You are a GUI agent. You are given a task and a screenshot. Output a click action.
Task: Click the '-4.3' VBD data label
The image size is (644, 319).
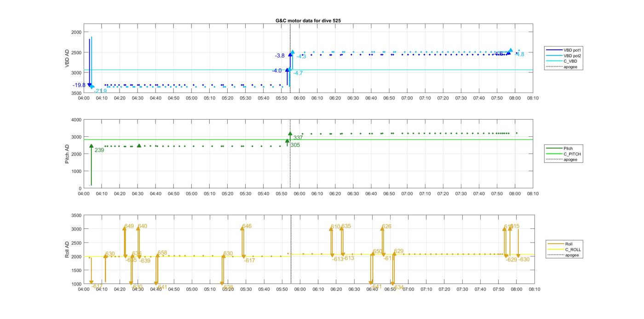301,57
